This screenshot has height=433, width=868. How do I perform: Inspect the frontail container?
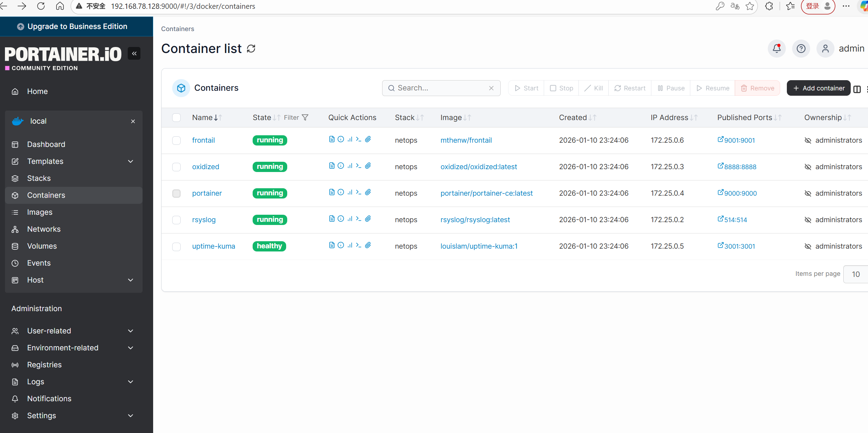[x=341, y=139]
